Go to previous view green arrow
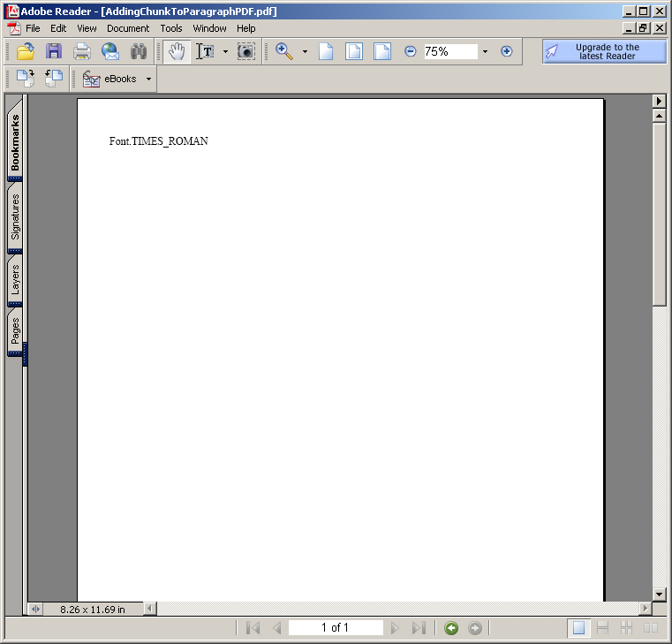The height and width of the screenshot is (644, 672). click(451, 628)
